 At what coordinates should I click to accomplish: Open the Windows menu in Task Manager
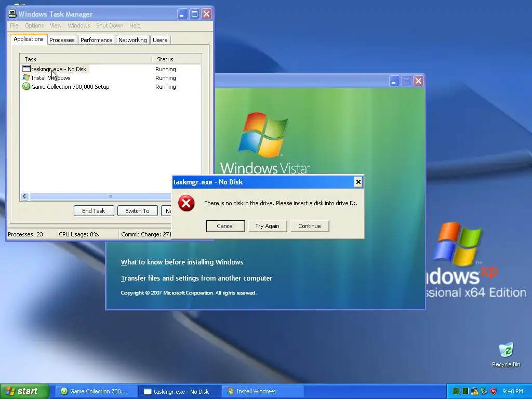79,25
